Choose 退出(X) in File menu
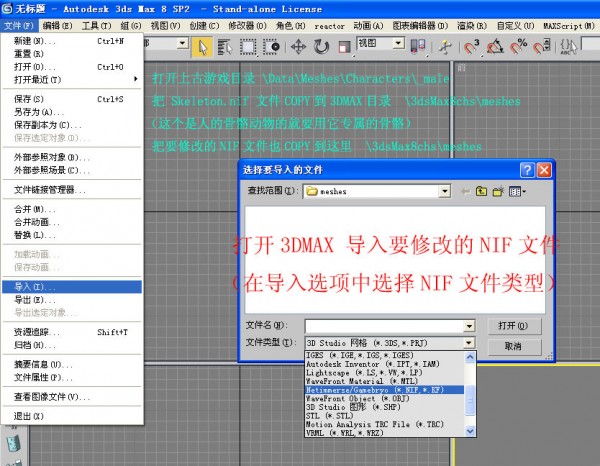 pyautogui.click(x=72, y=416)
